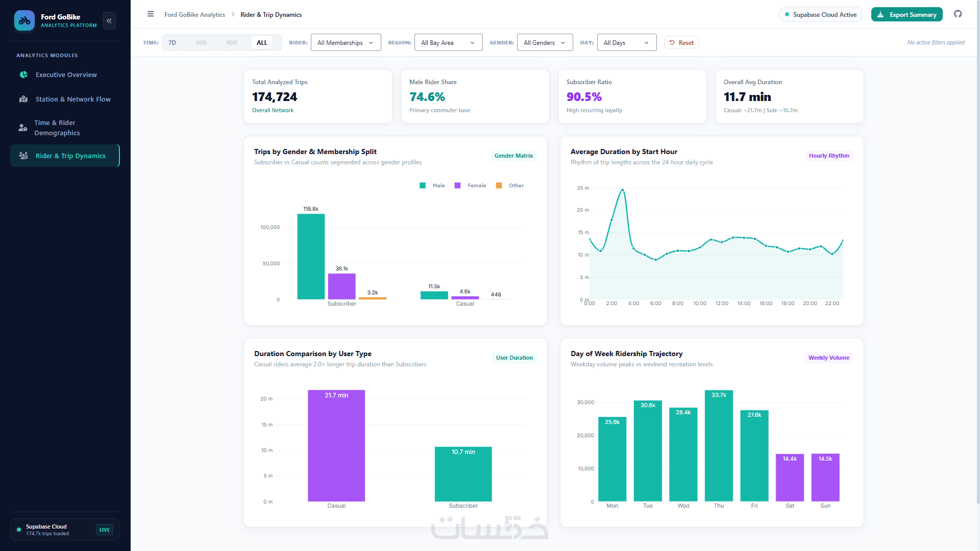Click the Station & Network Flow map icon
980x551 pixels.
click(x=23, y=99)
